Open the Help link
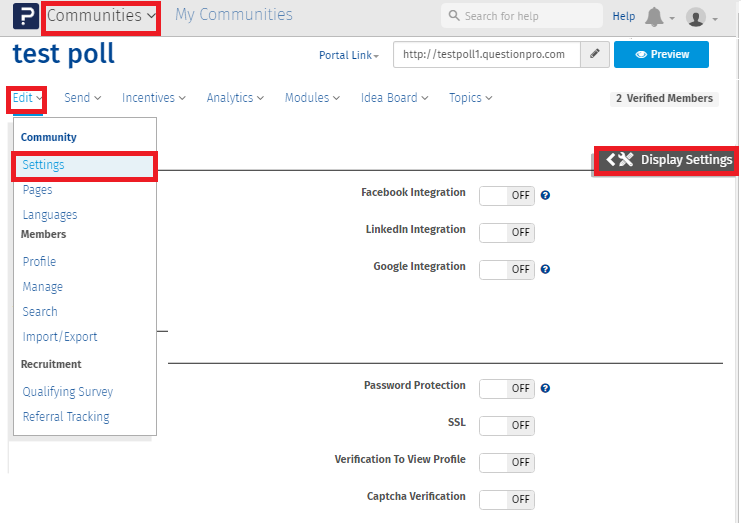The image size is (741, 523). click(623, 16)
